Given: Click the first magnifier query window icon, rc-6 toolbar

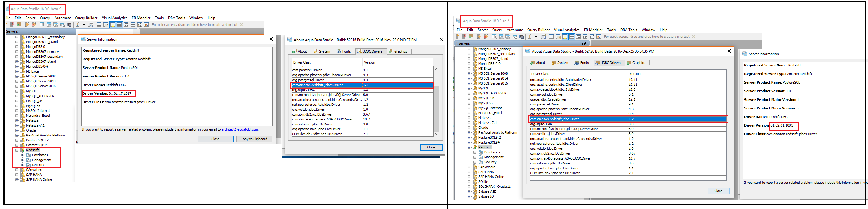Looking at the screenshot, I should click(494, 37).
